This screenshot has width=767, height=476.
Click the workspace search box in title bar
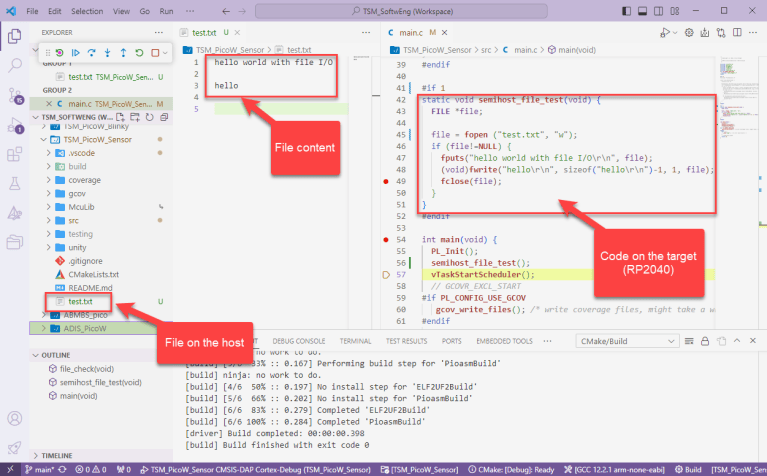tap(401, 11)
